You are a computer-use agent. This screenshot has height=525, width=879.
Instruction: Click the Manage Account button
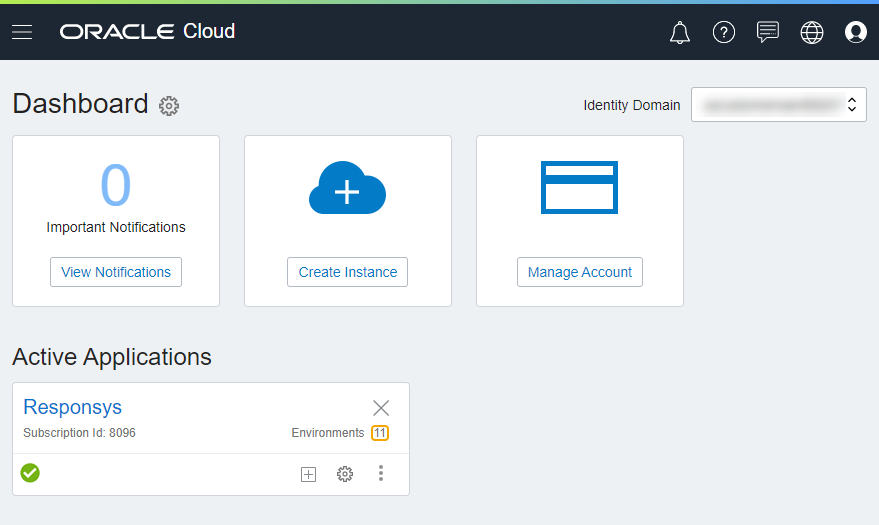[580, 272]
